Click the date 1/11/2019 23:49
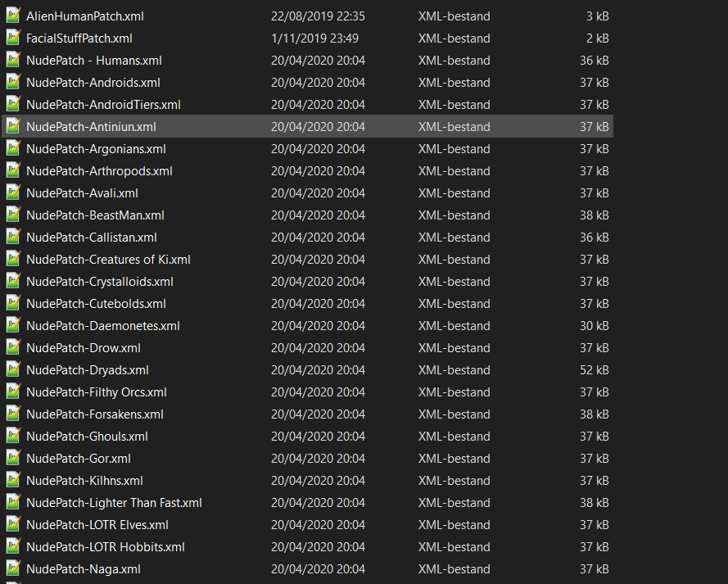The height and width of the screenshot is (584, 728). point(315,38)
